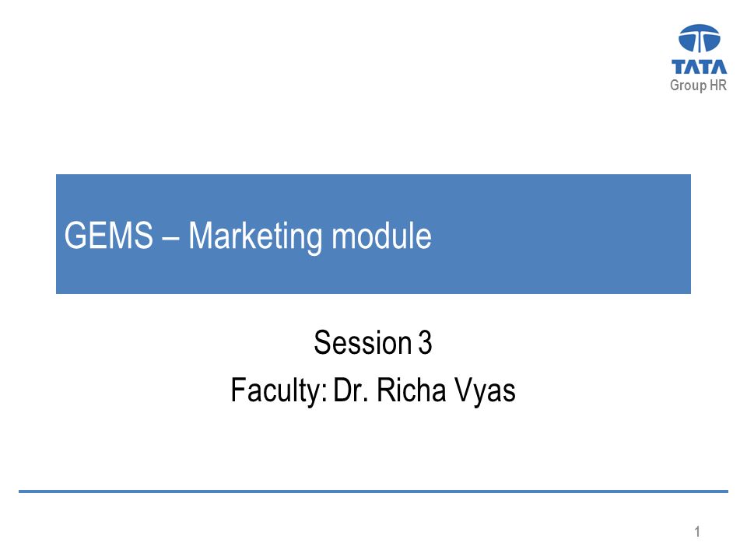Click the "Faculty: Dr. Richa Vyas" line
Viewport: 747px width, 560px height.
[x=373, y=391]
